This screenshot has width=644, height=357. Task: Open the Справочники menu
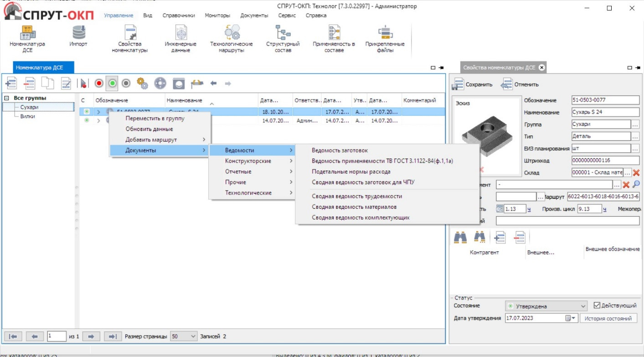point(179,16)
